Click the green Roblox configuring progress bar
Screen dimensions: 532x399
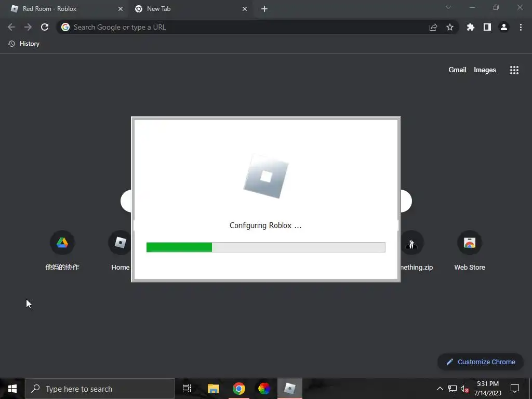tap(265, 247)
